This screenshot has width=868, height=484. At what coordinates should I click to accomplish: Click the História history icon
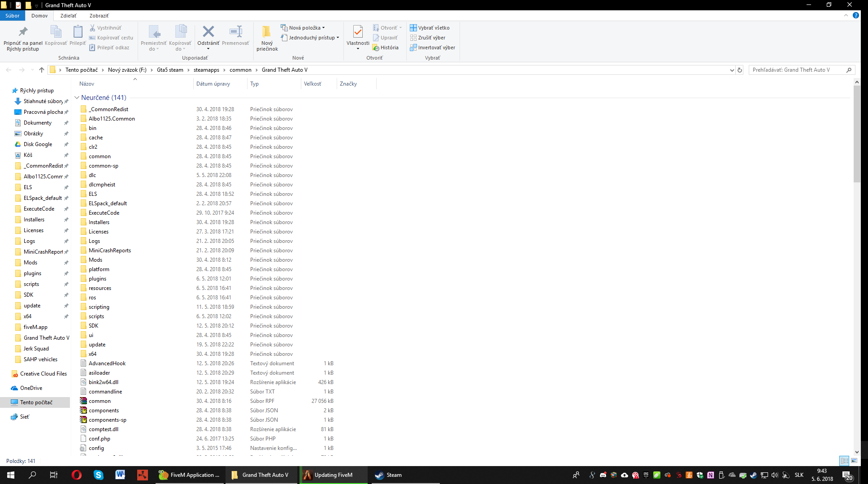tap(385, 48)
